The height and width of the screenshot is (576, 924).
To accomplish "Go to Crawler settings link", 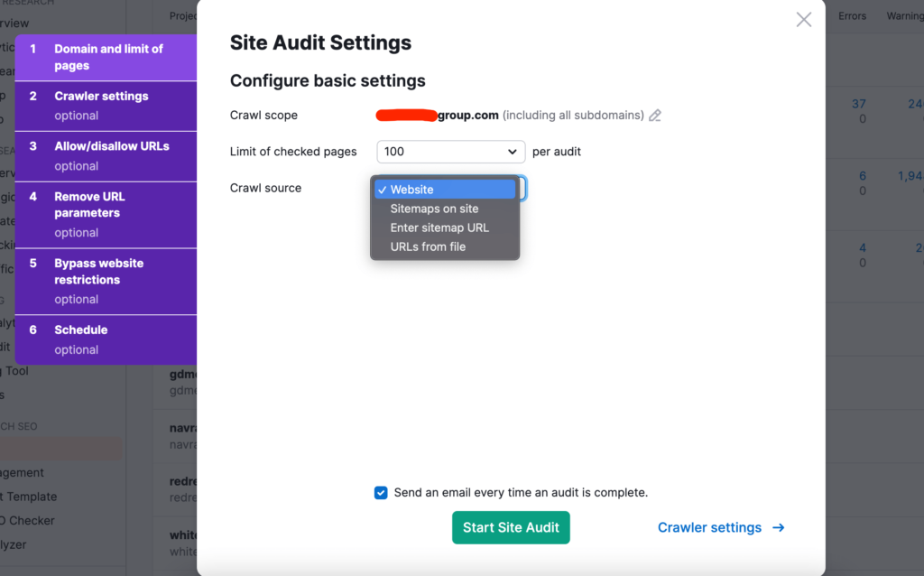I will click(x=709, y=527).
